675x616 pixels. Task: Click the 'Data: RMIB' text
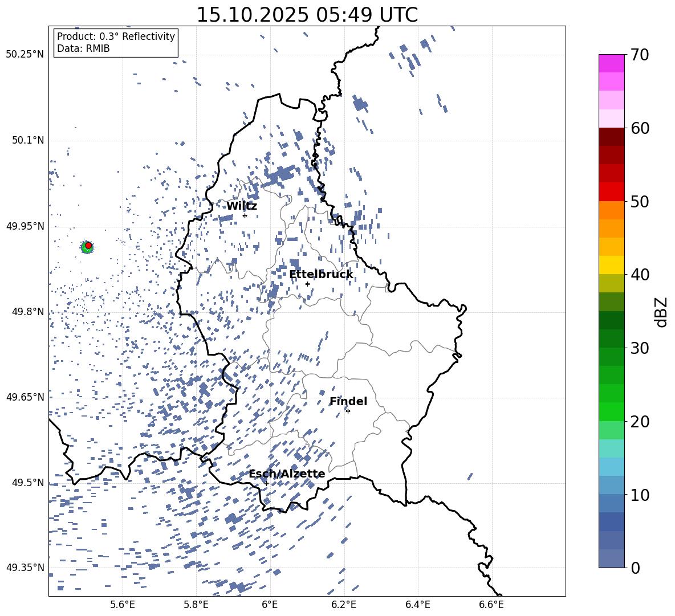pos(83,48)
